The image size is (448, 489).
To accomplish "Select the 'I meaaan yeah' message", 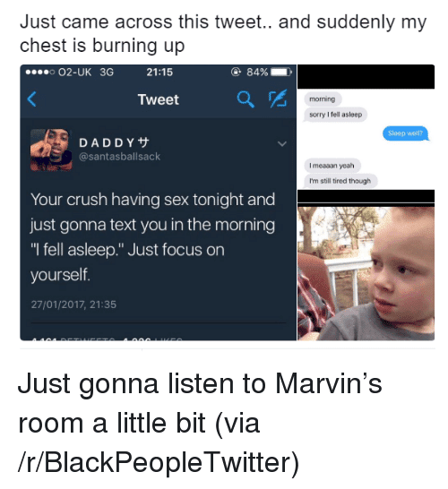I will point(332,166).
